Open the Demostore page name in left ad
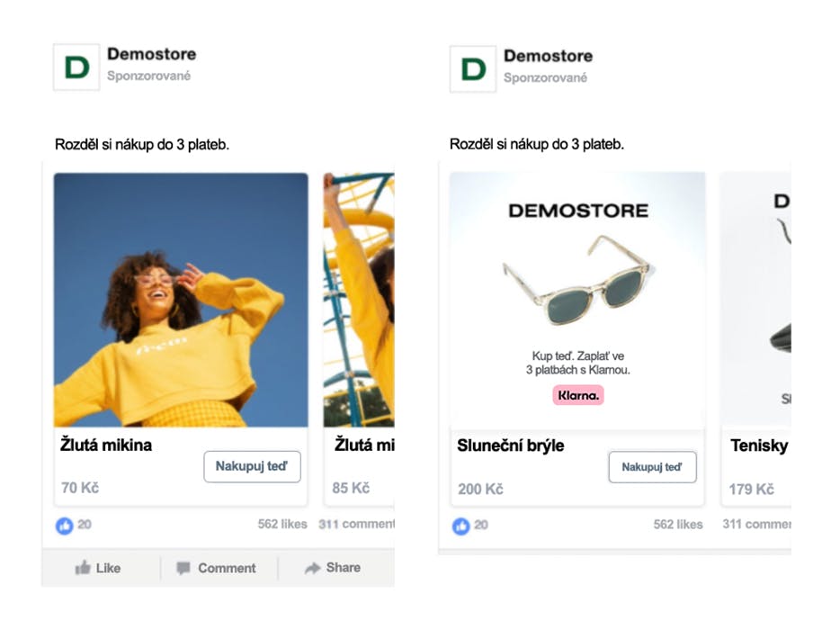The width and height of the screenshot is (840, 630). point(152,54)
